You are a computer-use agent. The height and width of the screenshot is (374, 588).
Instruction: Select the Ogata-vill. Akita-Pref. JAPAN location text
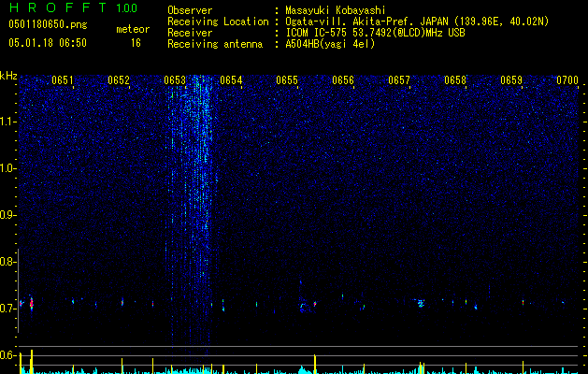417,22
